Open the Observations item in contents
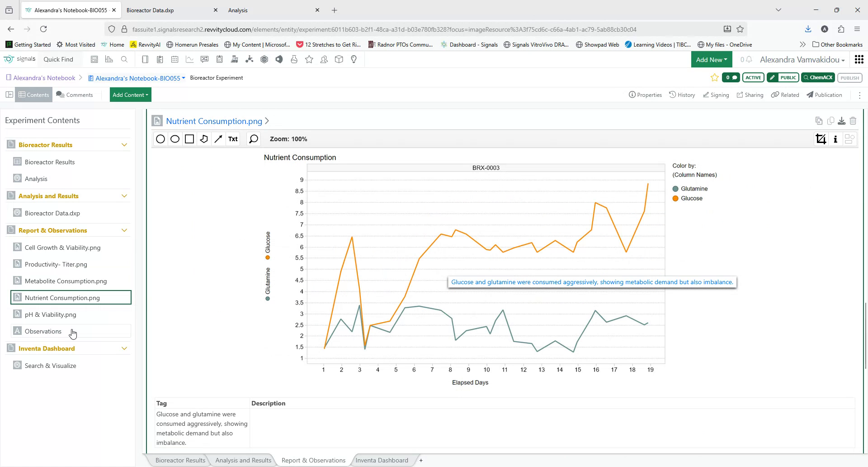 point(43,331)
